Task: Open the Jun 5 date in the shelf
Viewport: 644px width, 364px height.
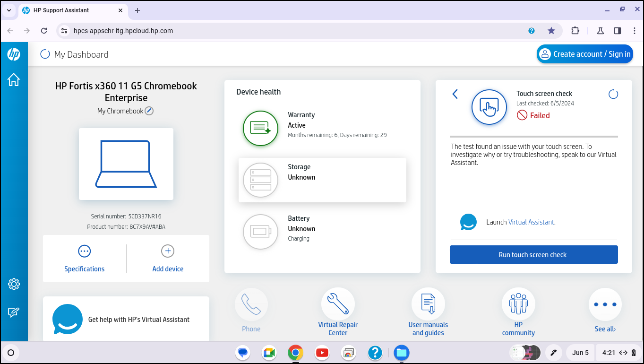Action: point(580,352)
